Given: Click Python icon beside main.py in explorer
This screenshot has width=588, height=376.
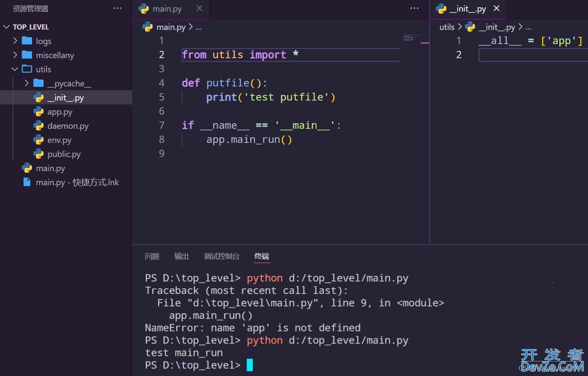Looking at the screenshot, I should coord(27,168).
